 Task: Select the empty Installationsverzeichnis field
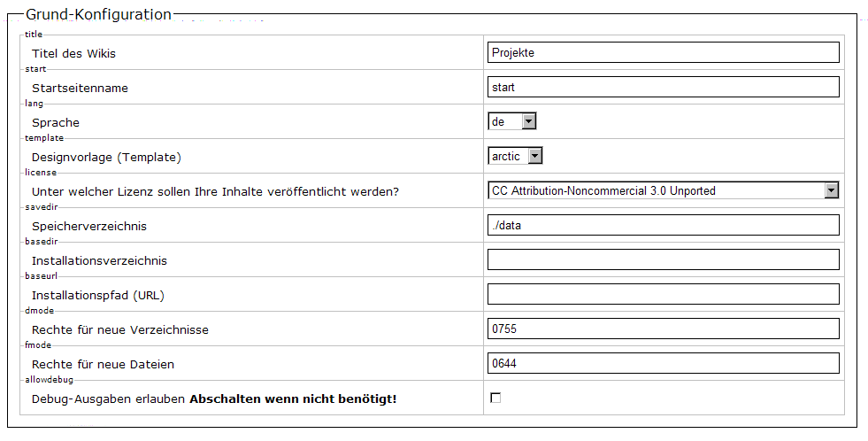pos(663,259)
